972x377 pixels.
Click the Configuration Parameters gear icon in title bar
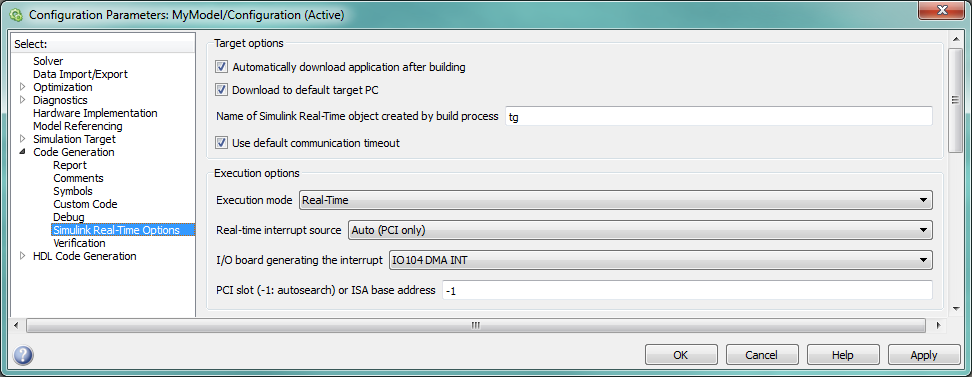point(17,14)
